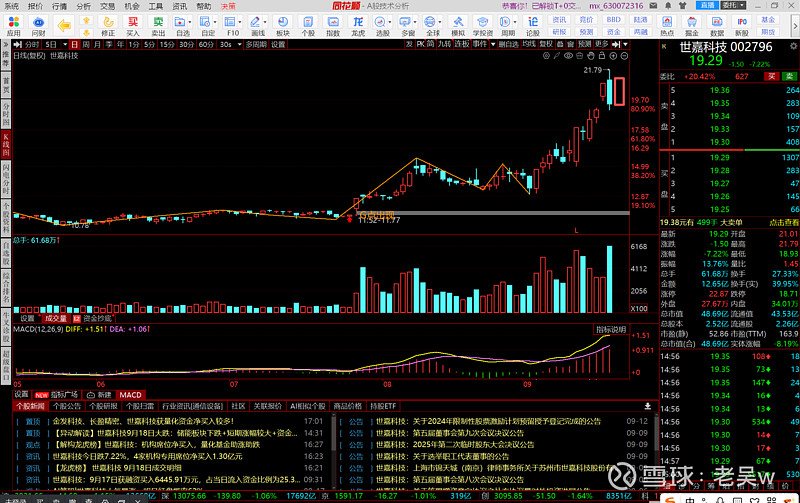Viewport: 800px width, 503px height.
Task: Switch chart to 日 daily period
Action: point(74,44)
